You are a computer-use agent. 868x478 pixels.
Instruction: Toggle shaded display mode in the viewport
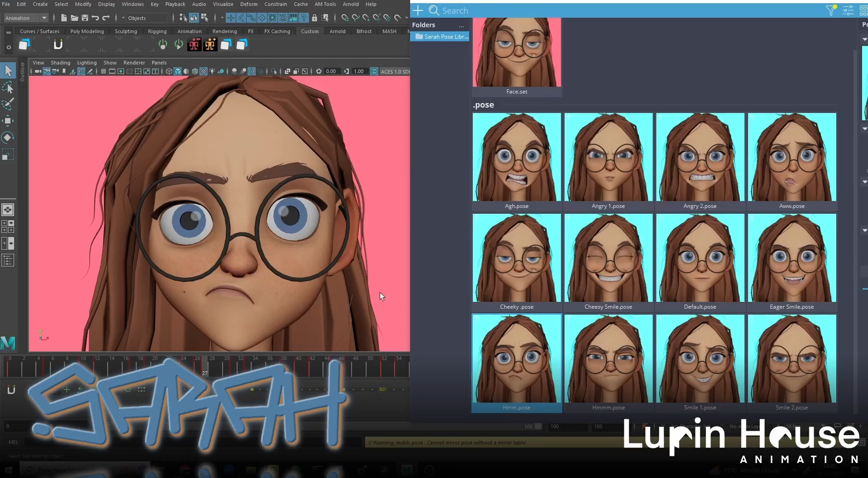click(x=177, y=71)
